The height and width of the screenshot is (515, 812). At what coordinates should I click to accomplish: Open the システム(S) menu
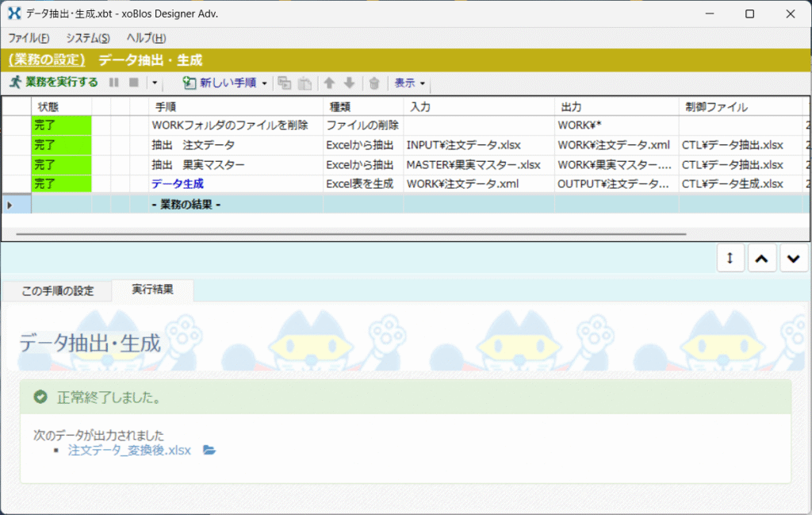88,38
